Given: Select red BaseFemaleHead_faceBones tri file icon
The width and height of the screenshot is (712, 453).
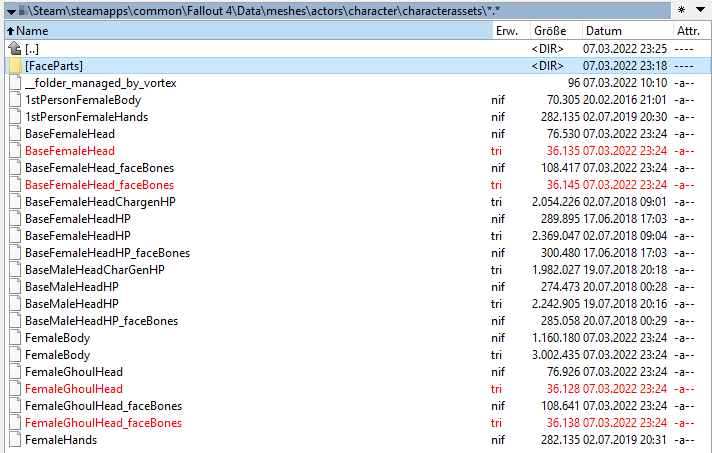Looking at the screenshot, I should 15,185.
